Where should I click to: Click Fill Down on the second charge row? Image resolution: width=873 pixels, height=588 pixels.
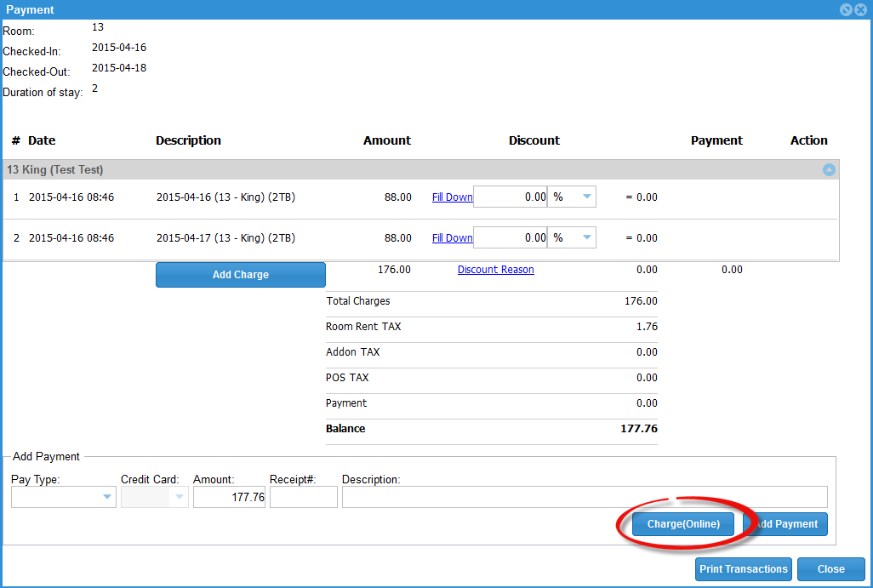point(452,238)
